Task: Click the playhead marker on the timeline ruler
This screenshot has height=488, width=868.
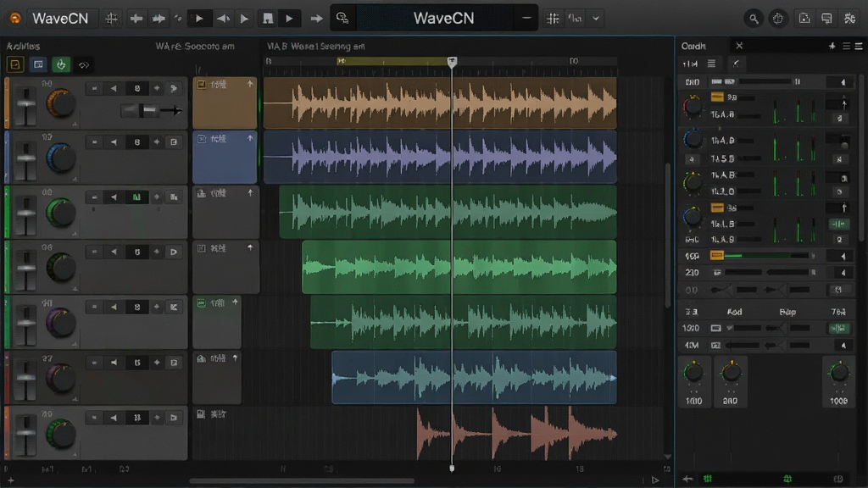Action: tap(453, 61)
